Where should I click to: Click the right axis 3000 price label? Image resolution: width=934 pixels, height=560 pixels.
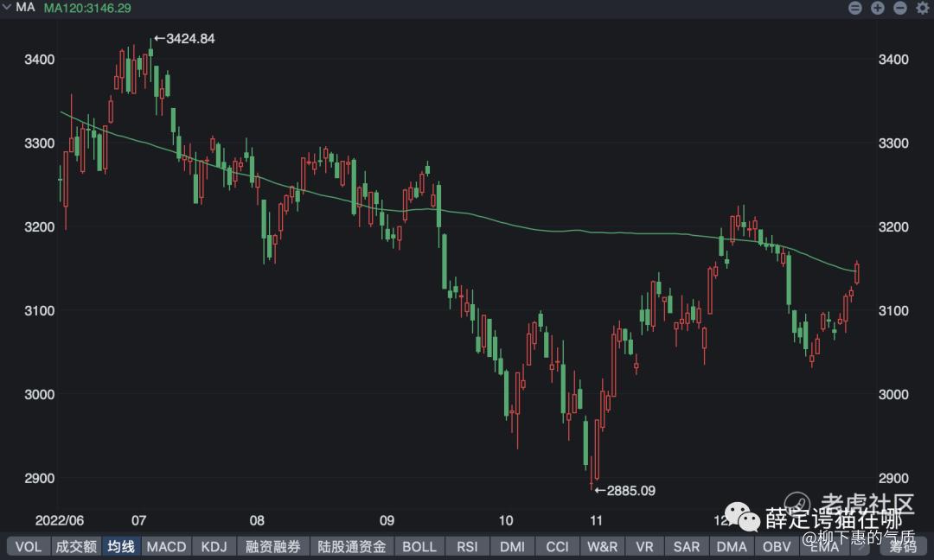[893, 395]
